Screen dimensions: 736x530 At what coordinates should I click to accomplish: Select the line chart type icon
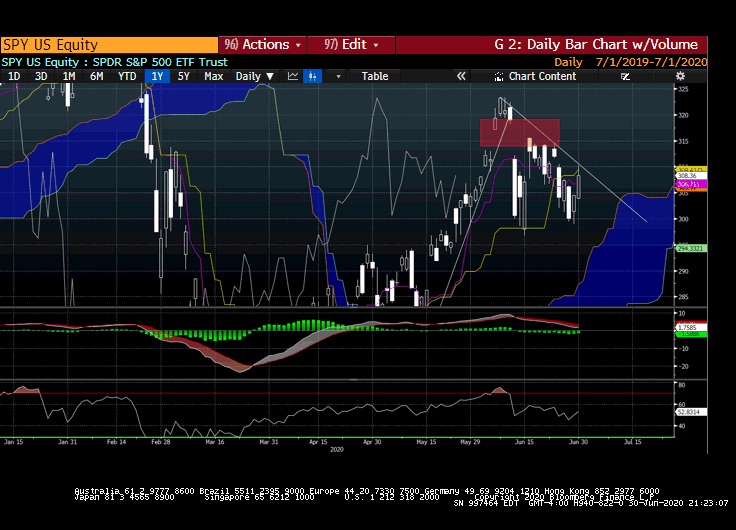coord(293,76)
